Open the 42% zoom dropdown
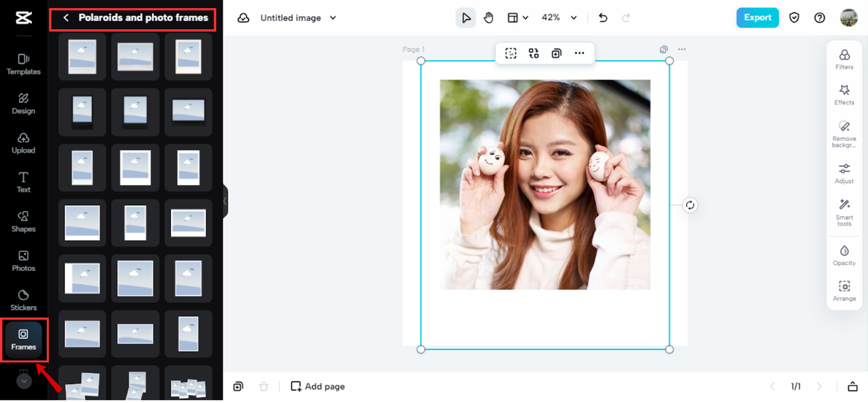 coord(559,18)
